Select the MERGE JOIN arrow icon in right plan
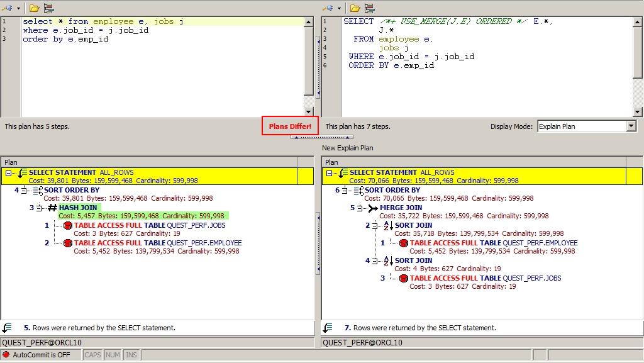Screen dimensions: 644x363 [x=373, y=208]
